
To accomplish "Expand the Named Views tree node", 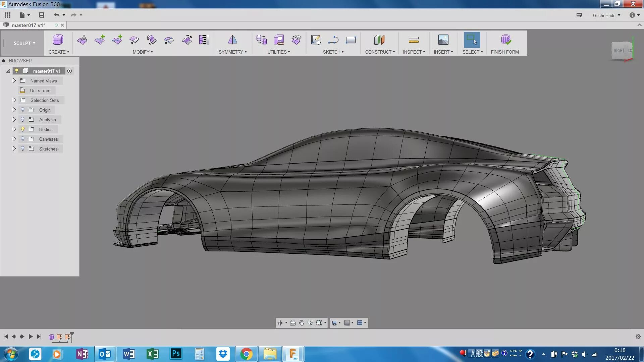I will (x=14, y=81).
